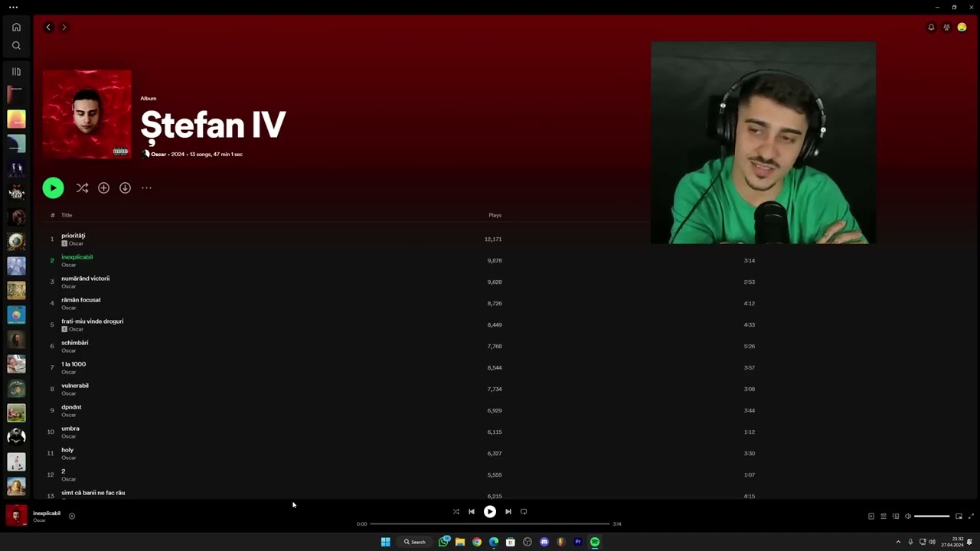Open artist Oscar link under album title
Screen dimensions: 980x551
pyautogui.click(x=158, y=154)
